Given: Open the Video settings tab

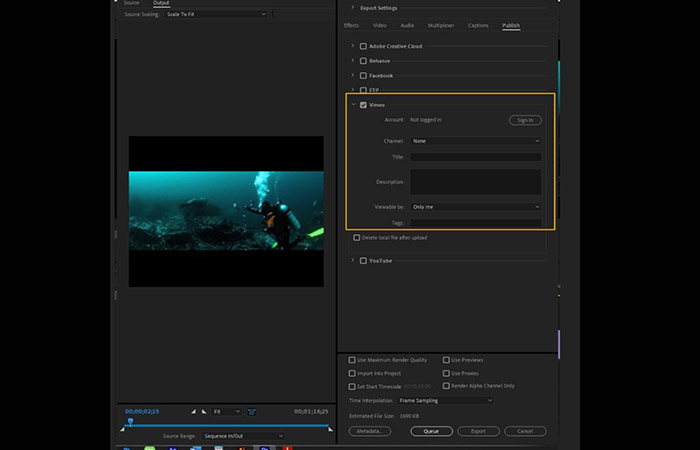Looking at the screenshot, I should [x=380, y=25].
